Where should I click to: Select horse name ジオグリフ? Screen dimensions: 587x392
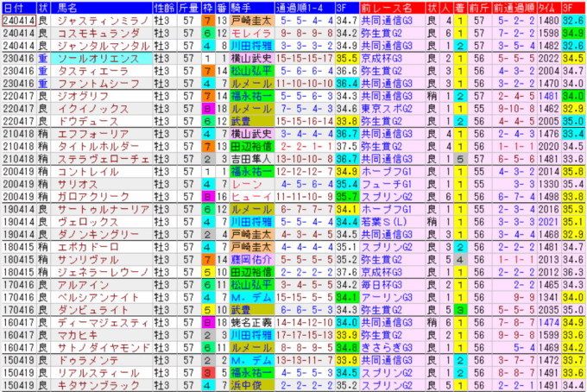click(83, 96)
